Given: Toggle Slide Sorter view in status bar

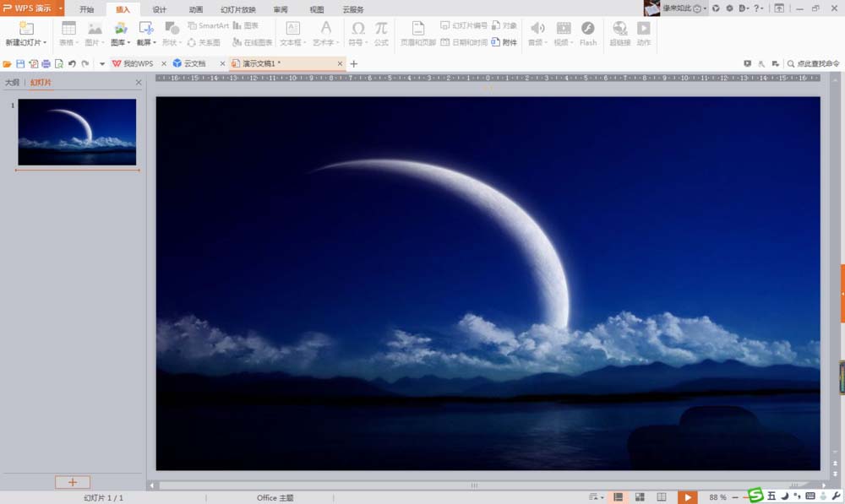Looking at the screenshot, I should click(640, 497).
